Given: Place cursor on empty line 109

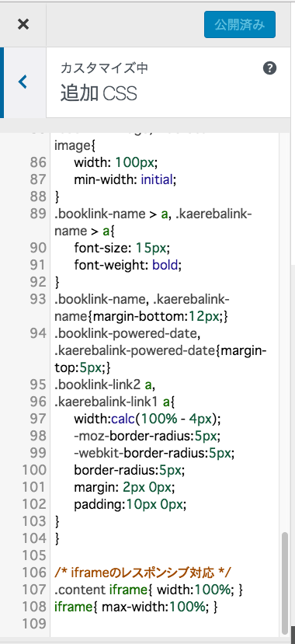Looking at the screenshot, I should pyautogui.click(x=164, y=624).
